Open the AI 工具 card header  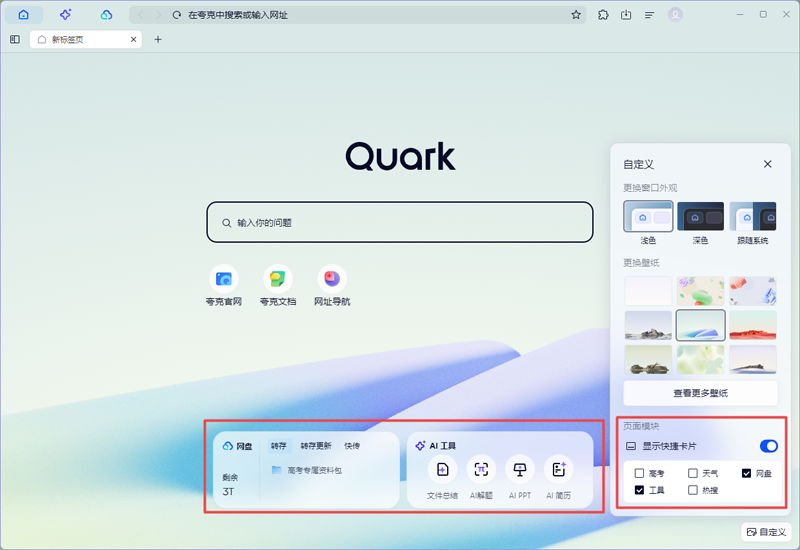click(x=436, y=446)
